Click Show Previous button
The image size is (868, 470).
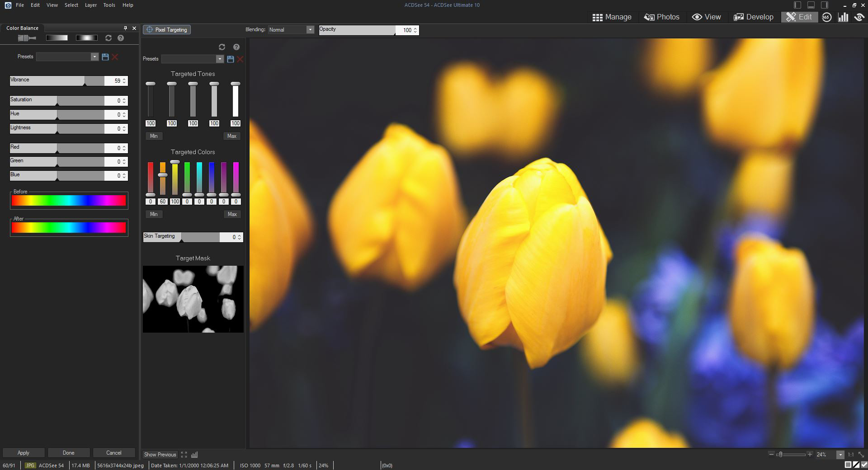pyautogui.click(x=160, y=455)
